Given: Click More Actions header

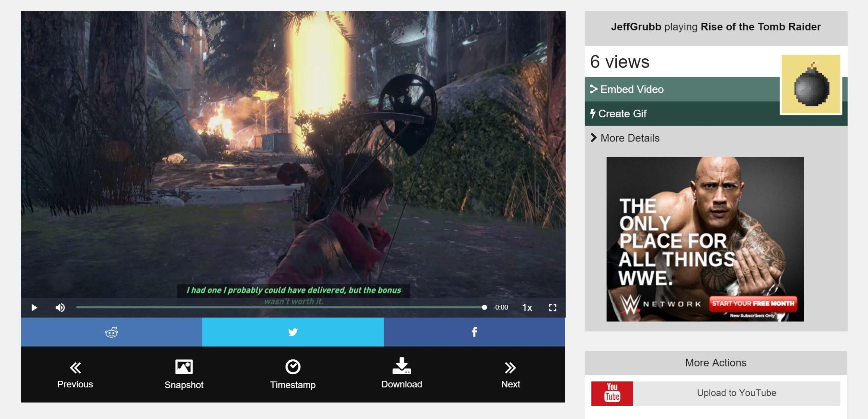Looking at the screenshot, I should (x=716, y=363).
